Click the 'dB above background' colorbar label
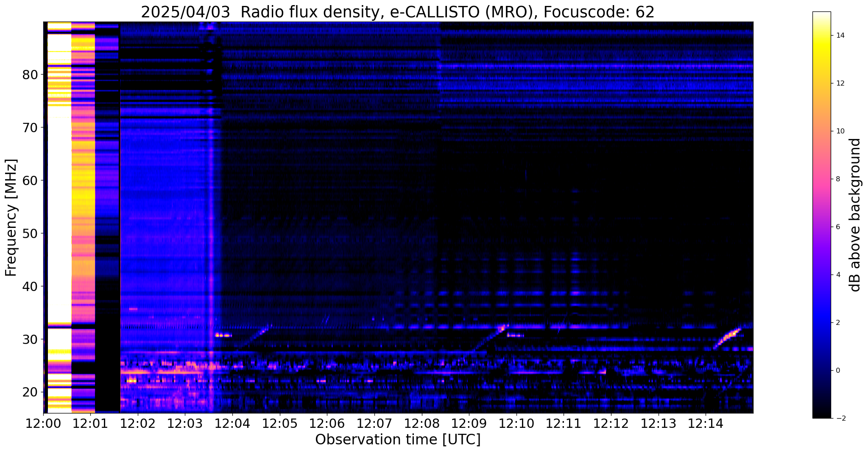 tap(855, 215)
